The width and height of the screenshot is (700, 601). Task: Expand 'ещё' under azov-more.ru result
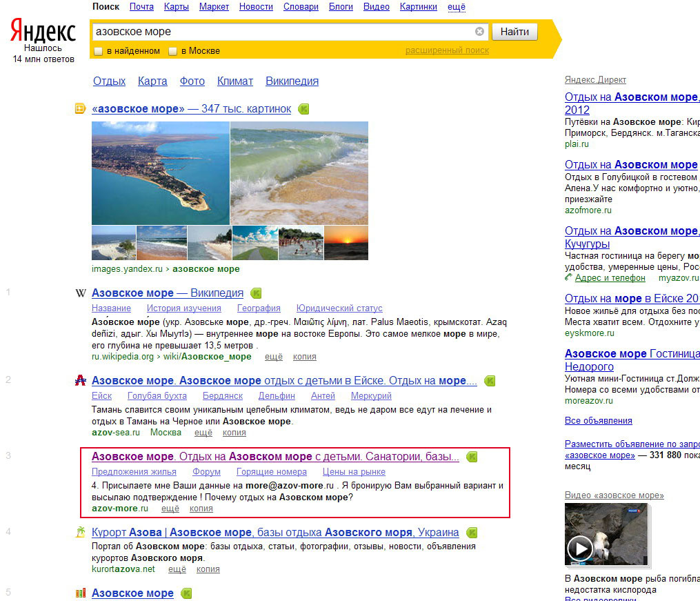click(x=170, y=509)
